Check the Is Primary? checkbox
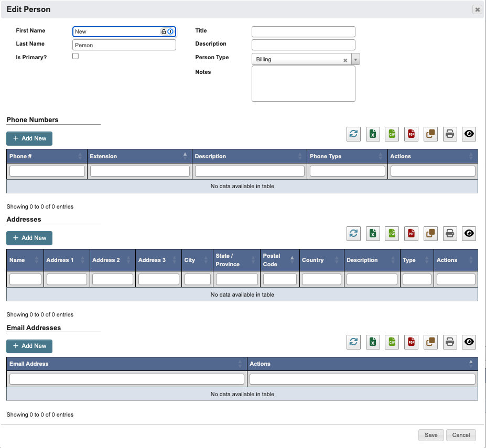 tap(75, 56)
